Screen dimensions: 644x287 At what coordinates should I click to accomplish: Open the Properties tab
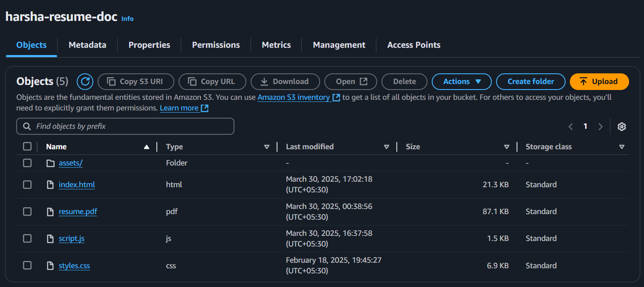(x=149, y=45)
